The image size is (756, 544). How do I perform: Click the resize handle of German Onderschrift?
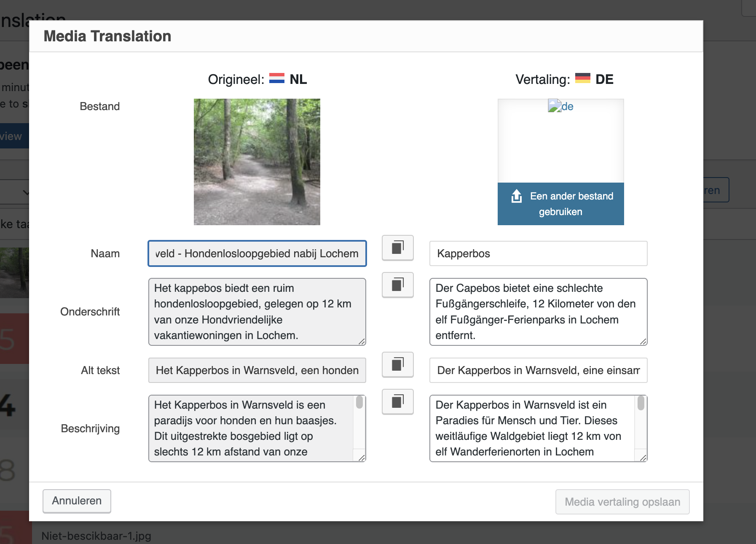click(x=643, y=342)
